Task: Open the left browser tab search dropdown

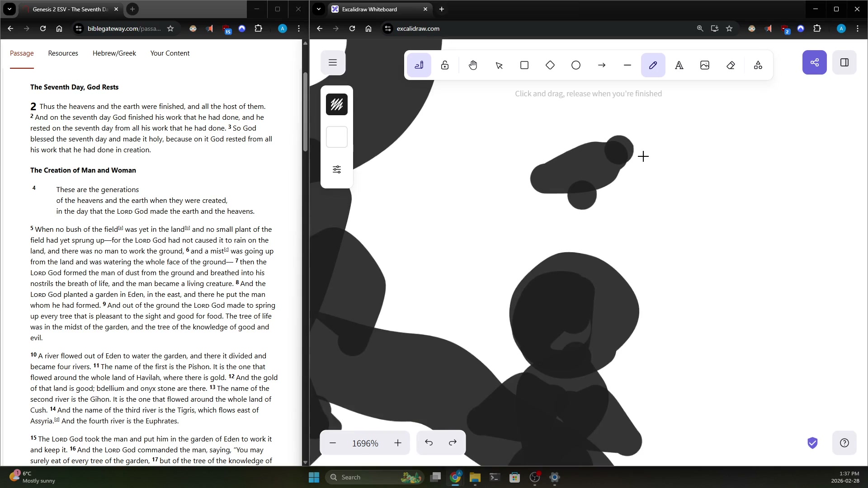Action: coord(9,9)
